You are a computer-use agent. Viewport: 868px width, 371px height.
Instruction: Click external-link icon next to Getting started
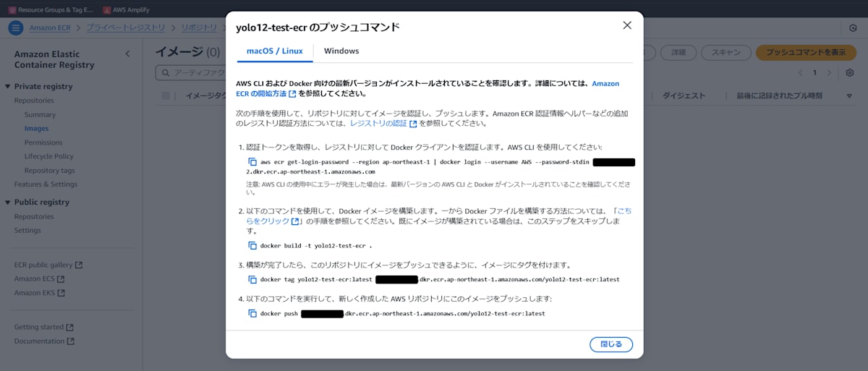70,328
